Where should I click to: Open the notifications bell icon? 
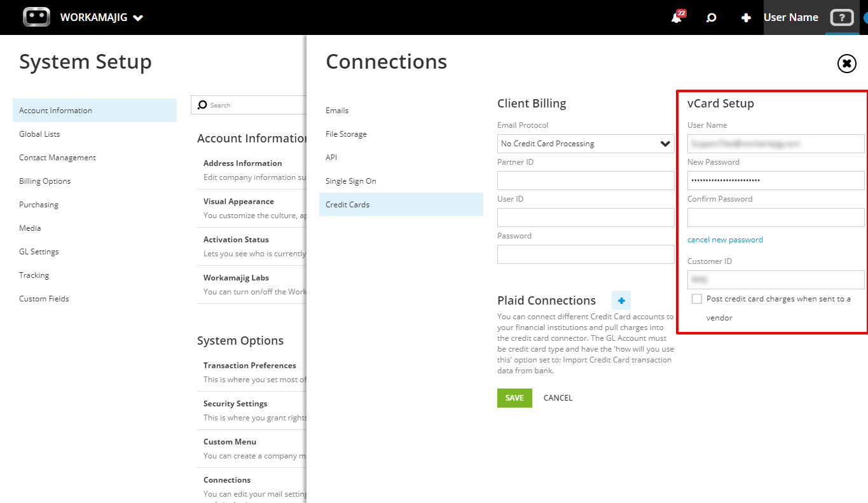click(677, 18)
